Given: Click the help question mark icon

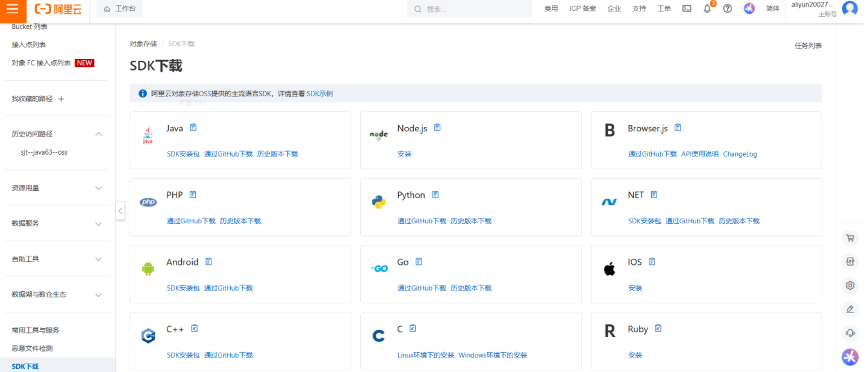Looking at the screenshot, I should pos(728,8).
